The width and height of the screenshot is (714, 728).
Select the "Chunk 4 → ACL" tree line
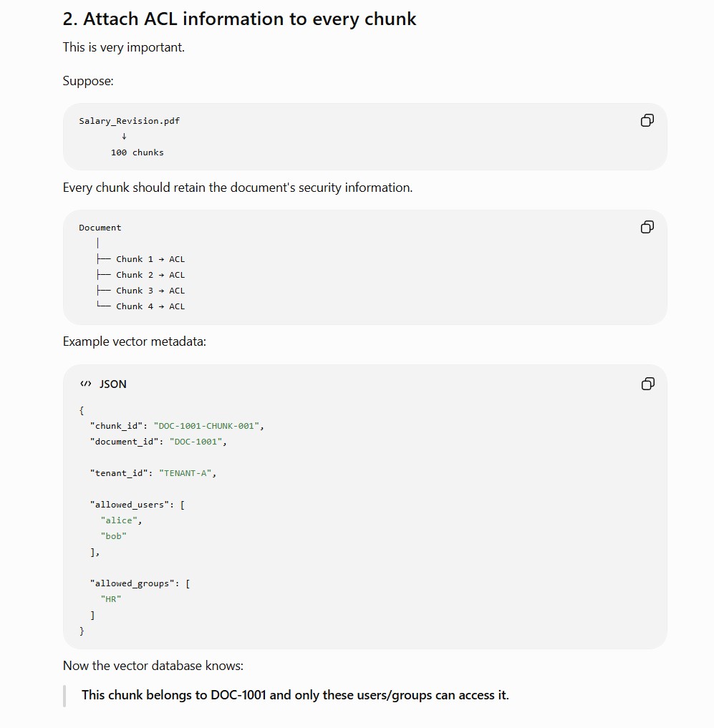point(150,306)
